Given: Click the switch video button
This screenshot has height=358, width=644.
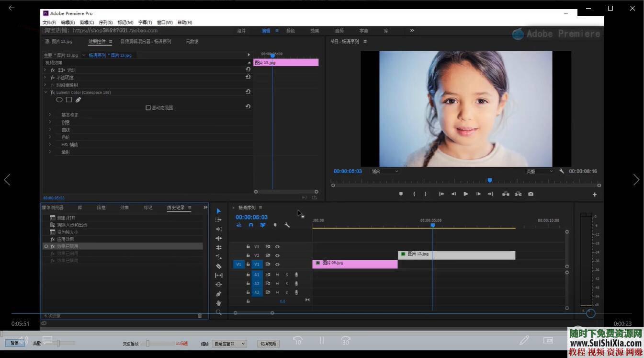Looking at the screenshot, I should [268, 344].
